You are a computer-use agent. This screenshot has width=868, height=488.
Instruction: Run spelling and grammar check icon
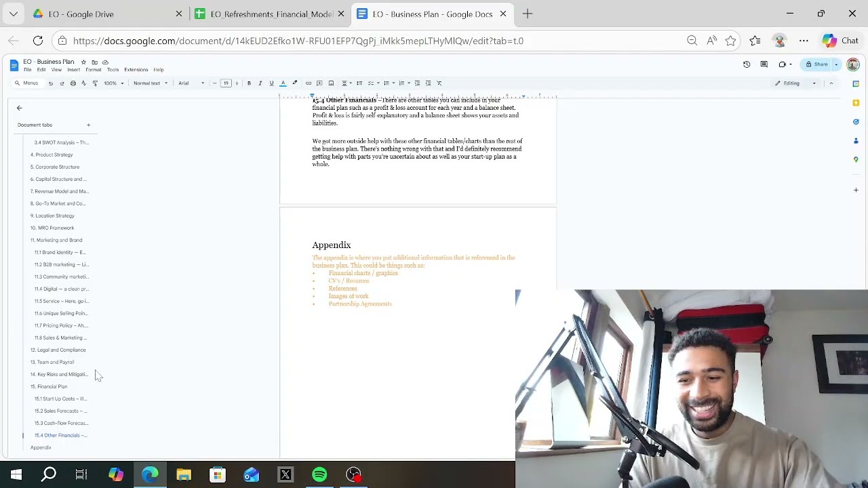point(83,83)
